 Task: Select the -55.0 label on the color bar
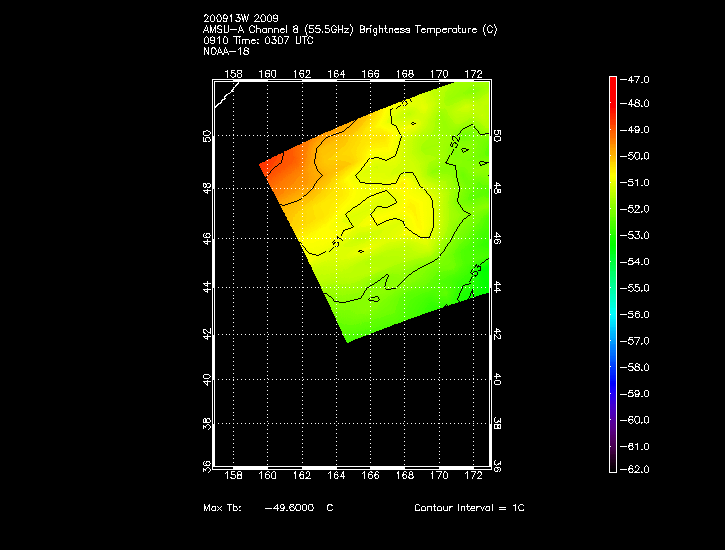639,288
